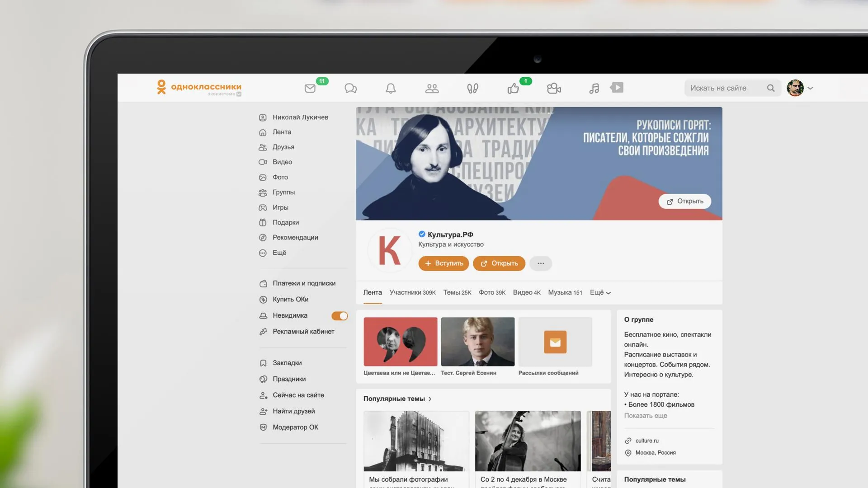Click the Культура.РФ group avatar
This screenshot has height=488, width=868.
[x=389, y=250]
